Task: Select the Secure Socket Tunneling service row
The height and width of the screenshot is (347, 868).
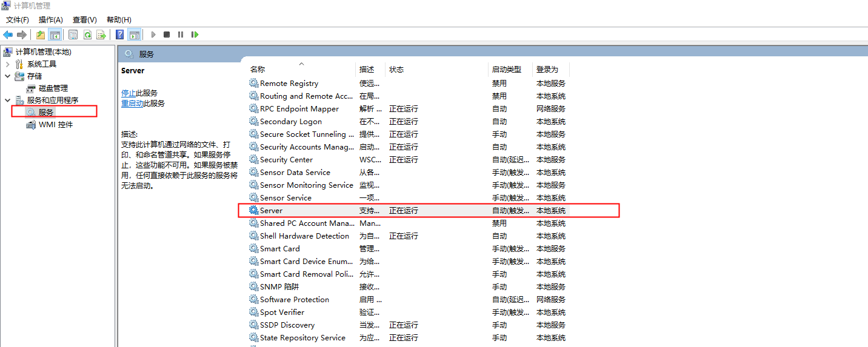Action: point(409,134)
